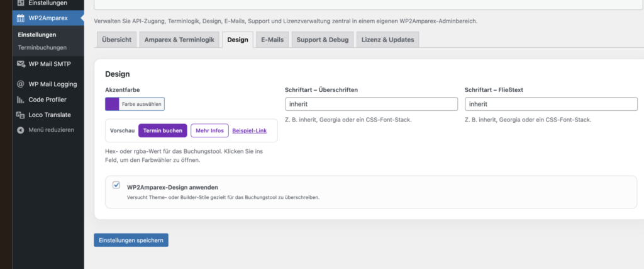Click the WP Mail Logging at-sign icon
Image resolution: width=644 pixels, height=269 pixels.
pos(21,84)
